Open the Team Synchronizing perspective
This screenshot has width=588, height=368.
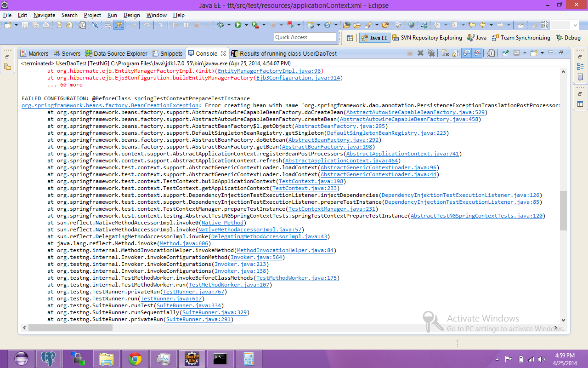coord(520,38)
